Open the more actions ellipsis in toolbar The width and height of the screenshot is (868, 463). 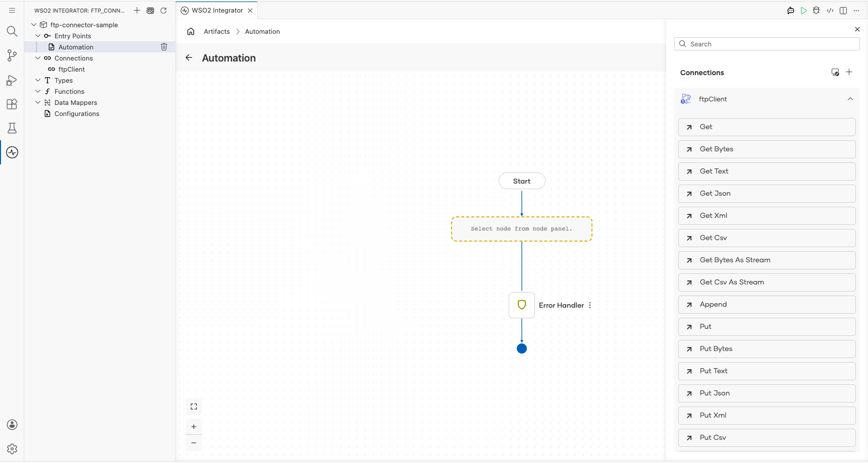pos(856,10)
